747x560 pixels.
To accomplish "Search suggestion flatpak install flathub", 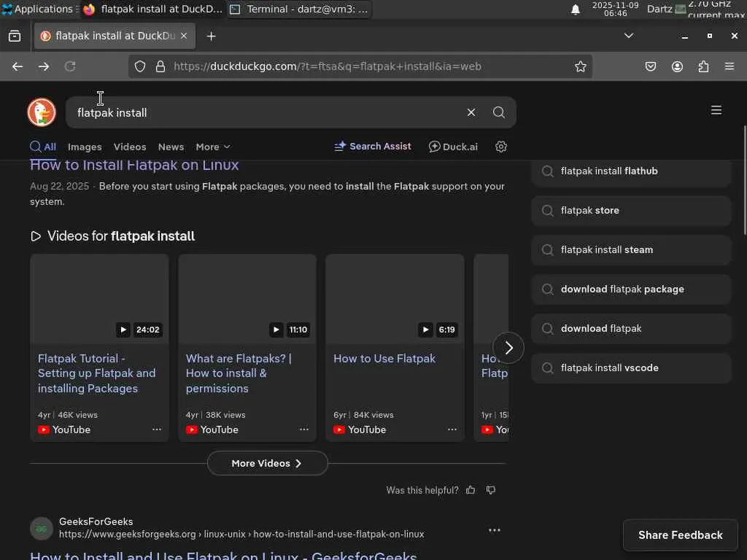I will tap(631, 171).
